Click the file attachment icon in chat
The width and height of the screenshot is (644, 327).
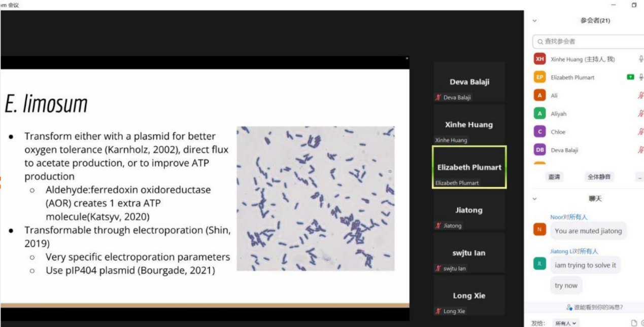(x=634, y=323)
